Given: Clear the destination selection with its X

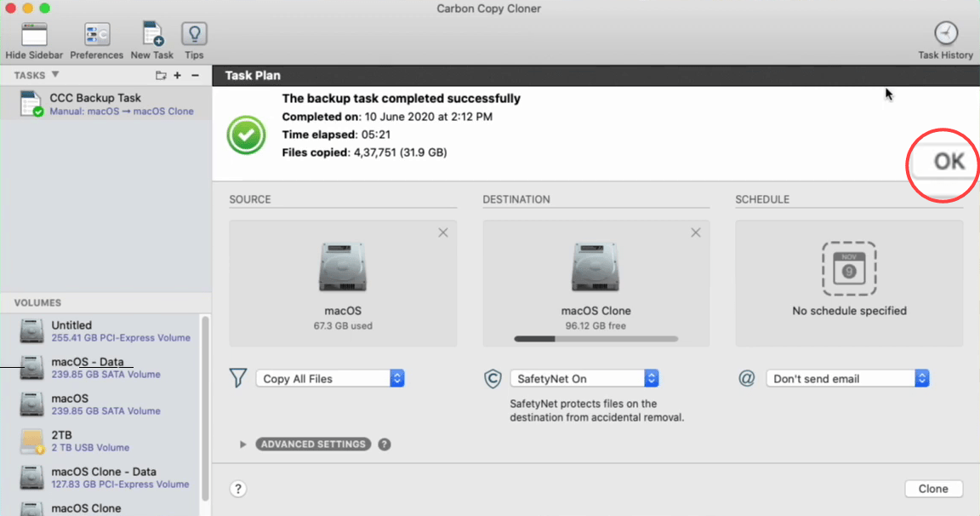Looking at the screenshot, I should [696, 232].
